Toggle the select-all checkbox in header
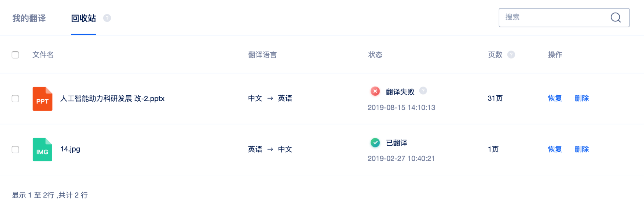Screen dimensions: 644x216 pyautogui.click(x=15, y=55)
